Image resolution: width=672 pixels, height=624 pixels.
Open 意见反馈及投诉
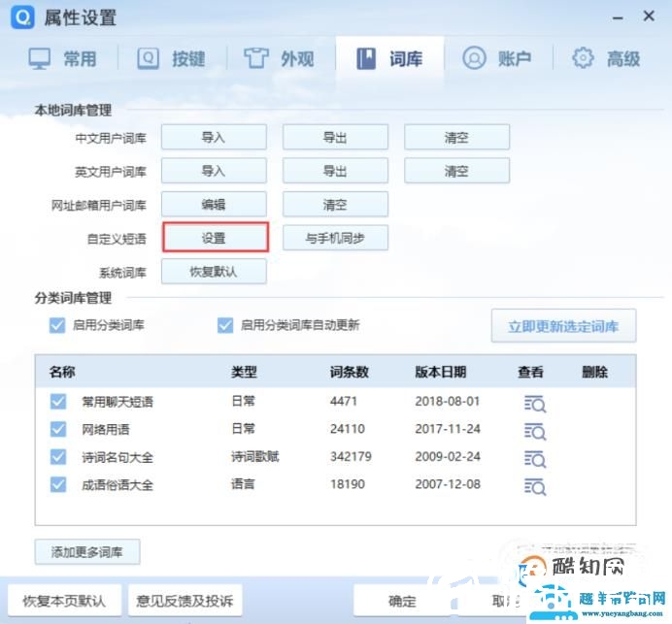point(185,601)
